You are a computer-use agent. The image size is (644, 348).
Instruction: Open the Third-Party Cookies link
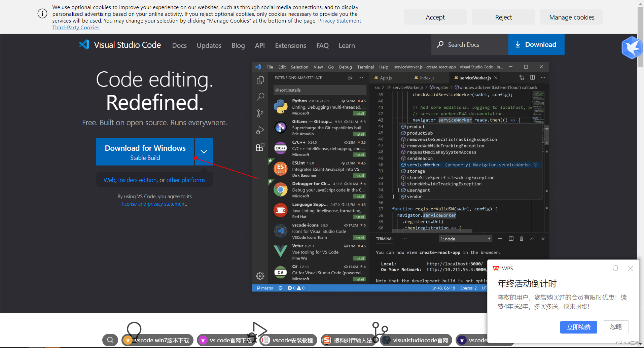pyautogui.click(x=76, y=28)
